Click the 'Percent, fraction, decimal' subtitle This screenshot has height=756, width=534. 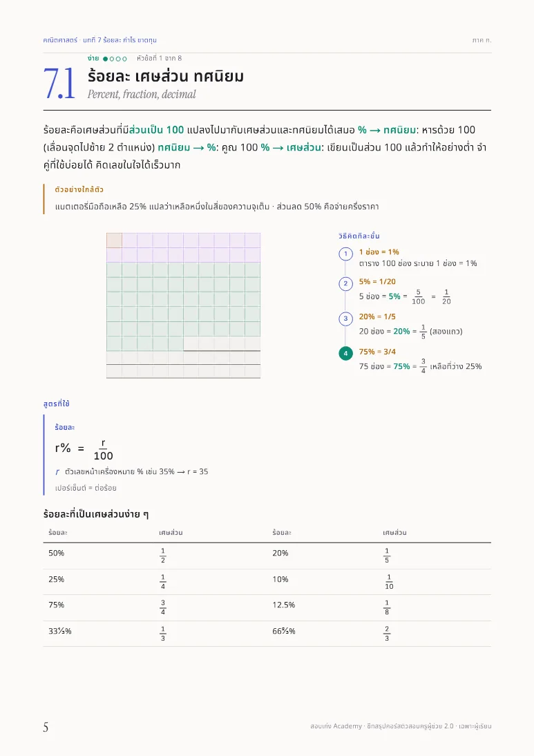tap(142, 94)
